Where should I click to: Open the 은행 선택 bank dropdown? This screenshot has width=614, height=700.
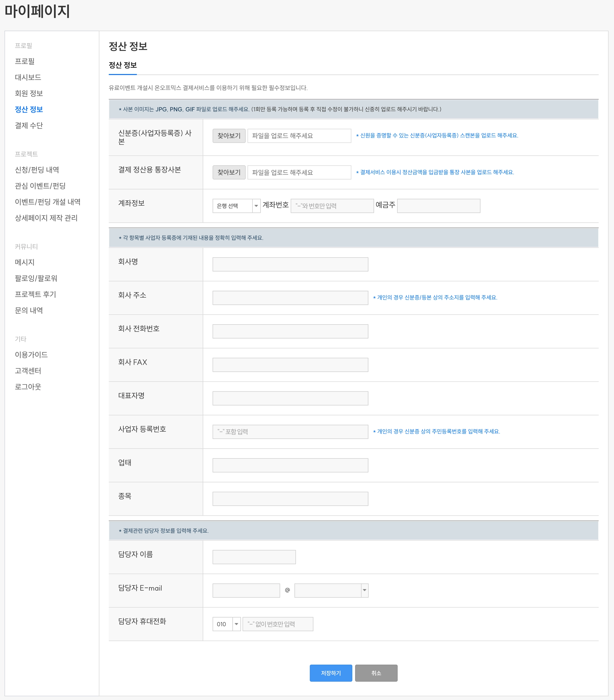pyautogui.click(x=236, y=206)
